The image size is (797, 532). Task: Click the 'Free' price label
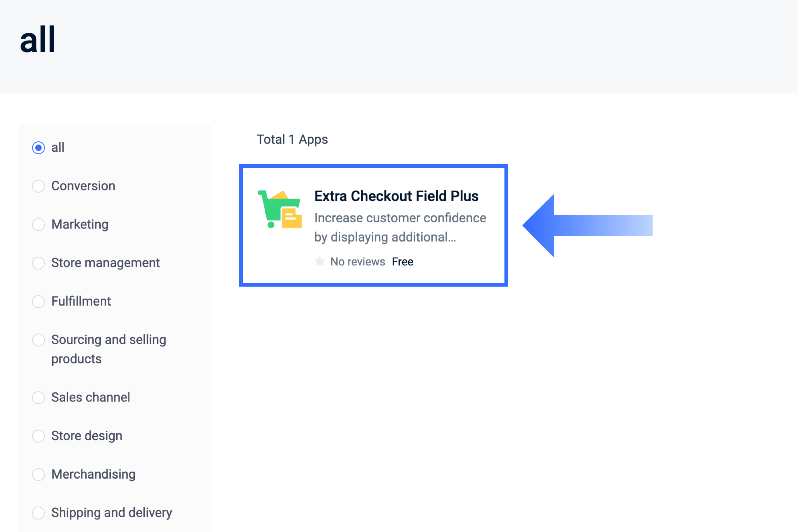coord(402,262)
